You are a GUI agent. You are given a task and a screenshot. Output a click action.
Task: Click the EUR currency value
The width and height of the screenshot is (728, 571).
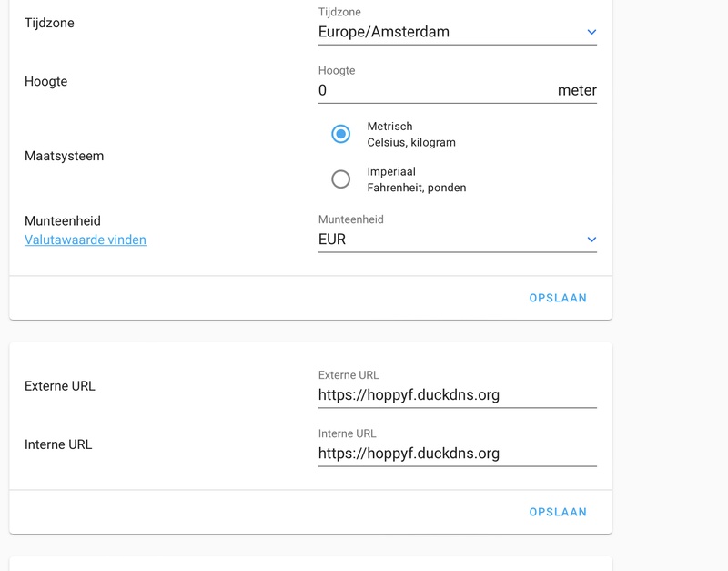332,240
